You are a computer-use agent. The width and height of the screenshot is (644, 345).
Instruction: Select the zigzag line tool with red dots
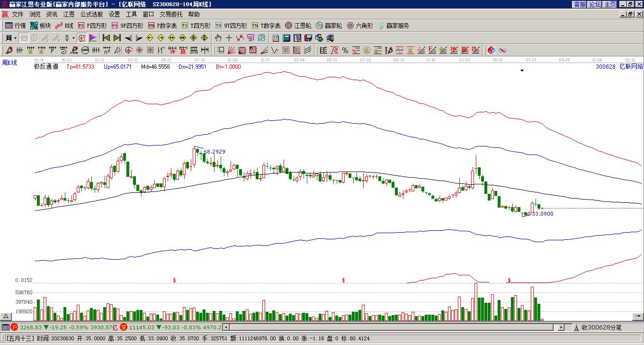(x=240, y=38)
